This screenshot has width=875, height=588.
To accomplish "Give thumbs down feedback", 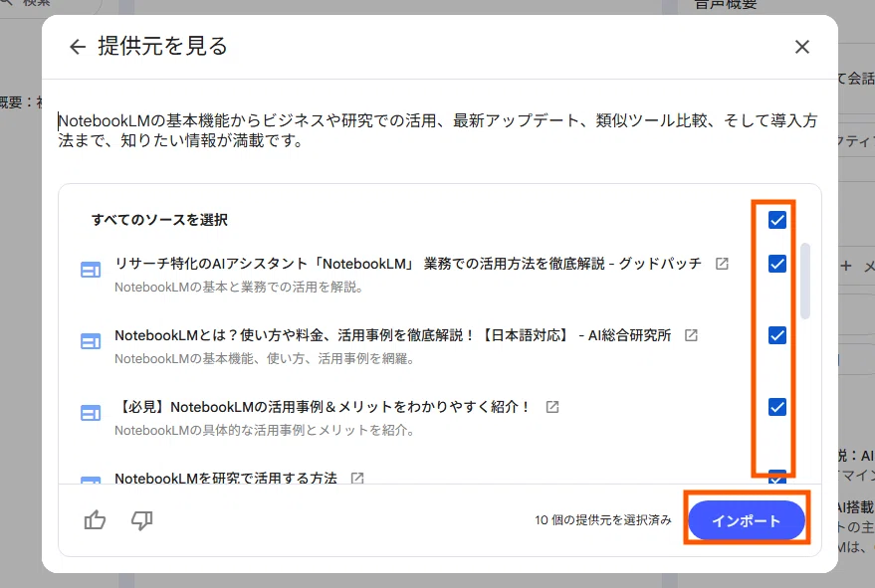I will [x=141, y=520].
